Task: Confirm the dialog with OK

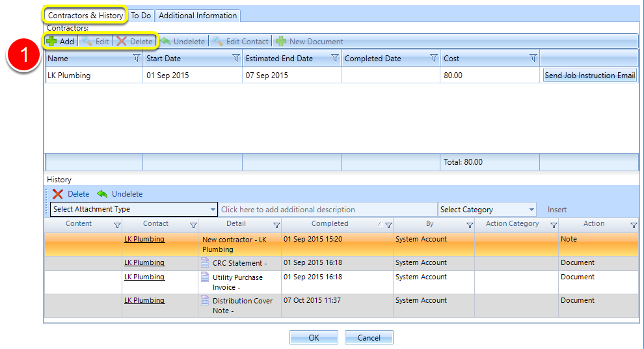Action: tap(314, 337)
